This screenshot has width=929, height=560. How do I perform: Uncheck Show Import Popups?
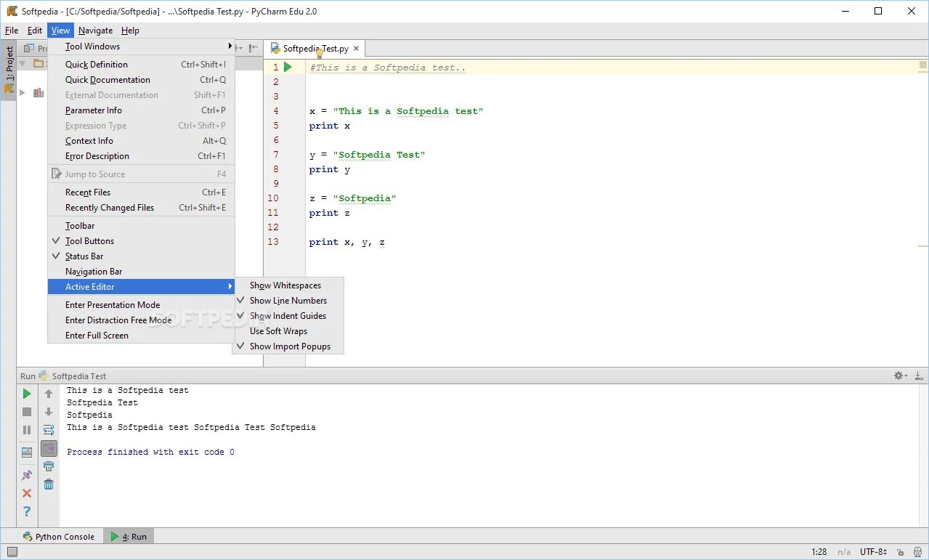point(290,346)
